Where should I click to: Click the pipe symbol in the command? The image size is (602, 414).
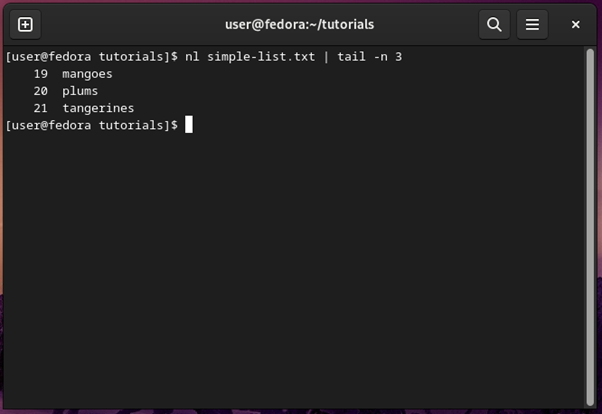[x=325, y=57]
